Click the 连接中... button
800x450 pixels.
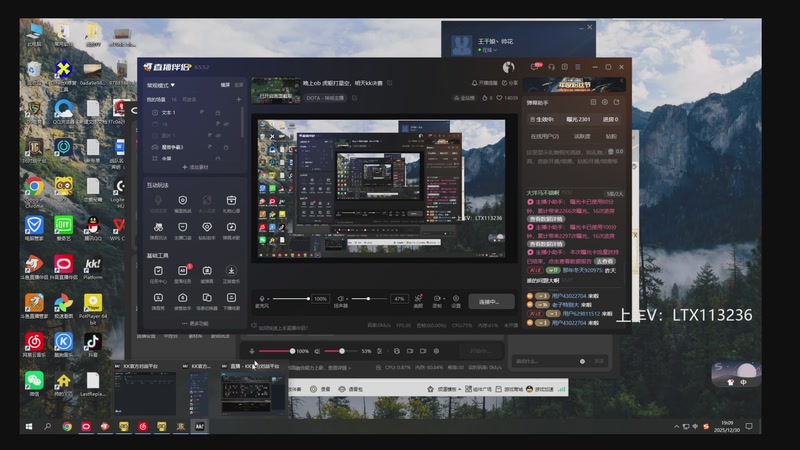(491, 302)
